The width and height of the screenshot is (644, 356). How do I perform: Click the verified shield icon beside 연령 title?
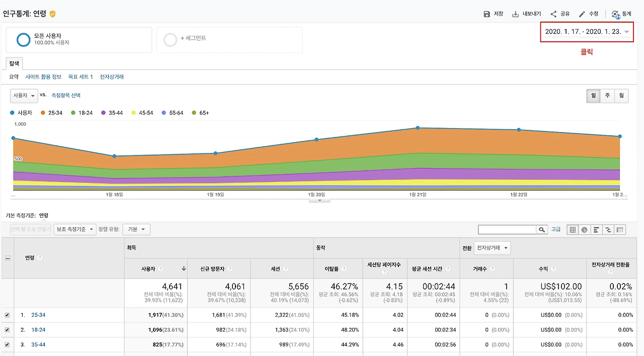click(52, 14)
